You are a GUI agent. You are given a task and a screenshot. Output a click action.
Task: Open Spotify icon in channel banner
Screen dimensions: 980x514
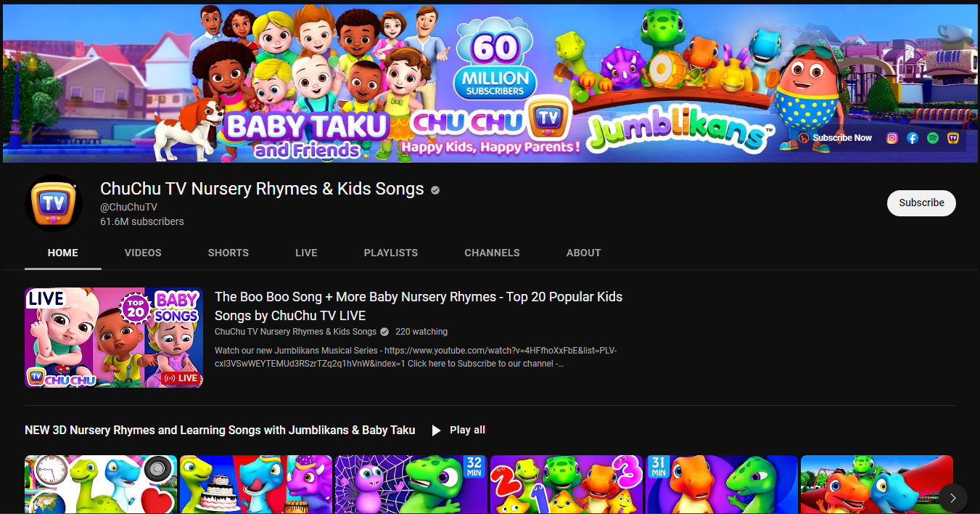[933, 138]
